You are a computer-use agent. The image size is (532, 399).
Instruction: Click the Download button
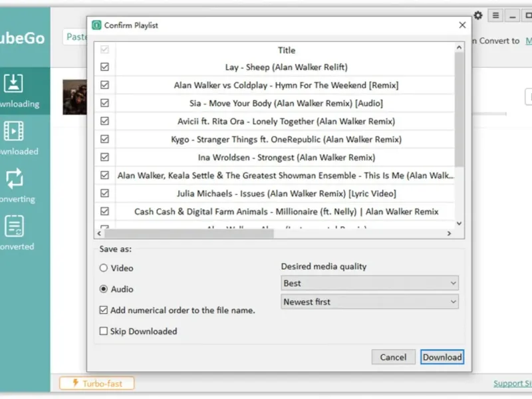pyautogui.click(x=442, y=357)
